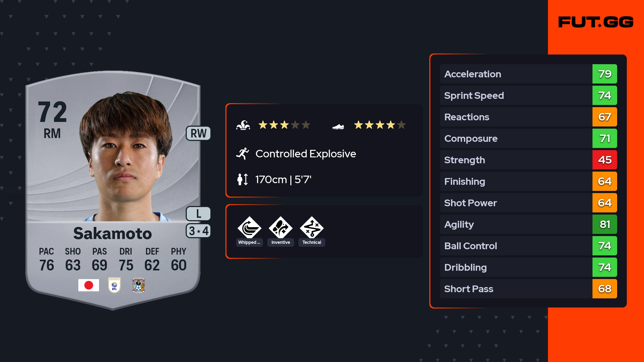This screenshot has height=362, width=644.
Task: Click the EFL Championship league badge
Action: click(x=114, y=285)
